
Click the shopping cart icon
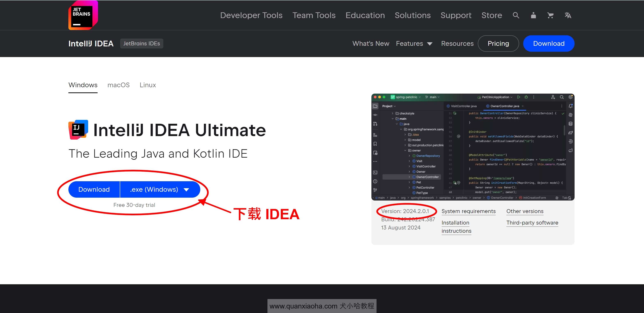(x=550, y=15)
